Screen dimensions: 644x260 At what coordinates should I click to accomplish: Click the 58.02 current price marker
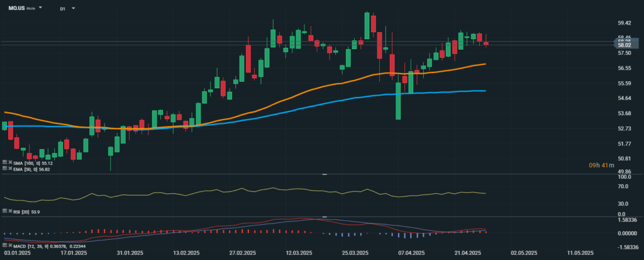(x=625, y=45)
